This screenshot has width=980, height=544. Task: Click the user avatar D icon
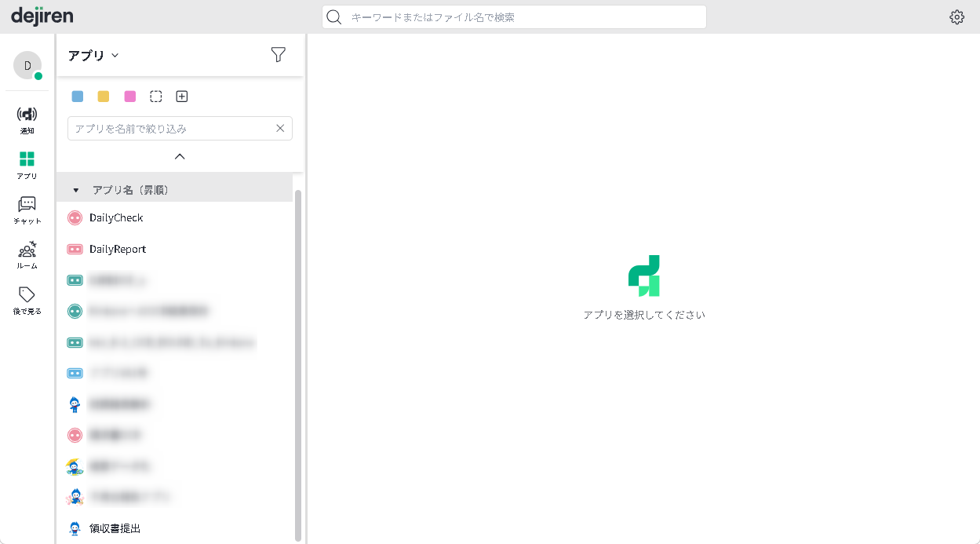27,66
